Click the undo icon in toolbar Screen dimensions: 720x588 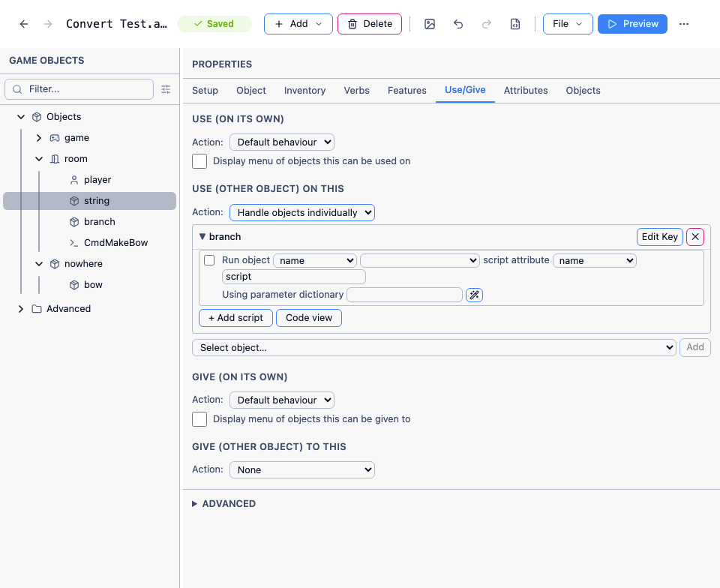[458, 24]
